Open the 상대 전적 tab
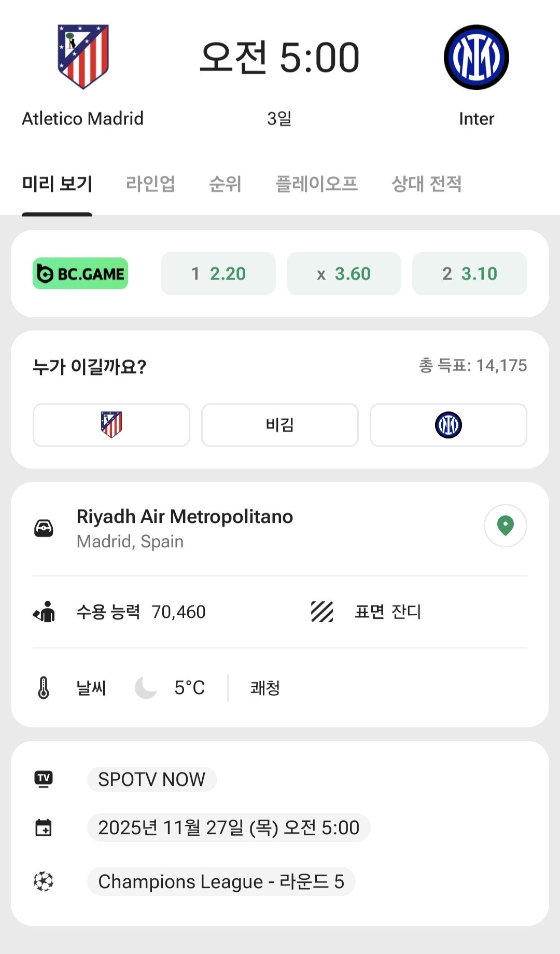Viewport: 560px width, 954px height. [426, 184]
